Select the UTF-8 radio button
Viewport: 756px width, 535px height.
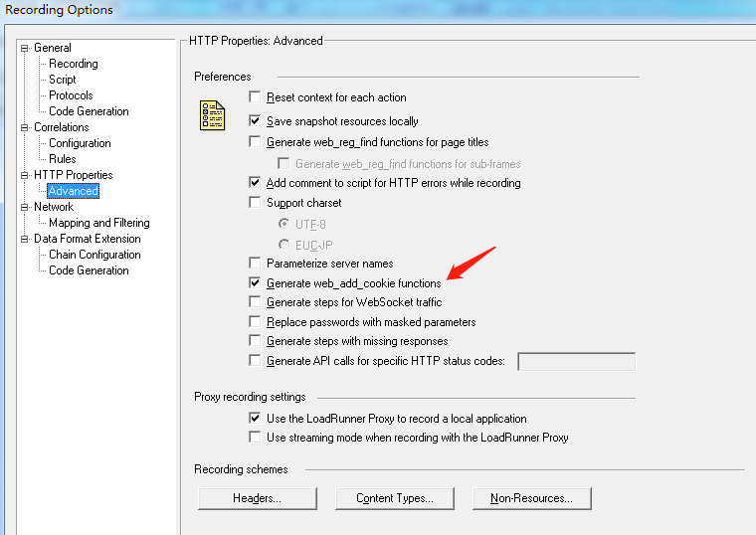coord(283,224)
